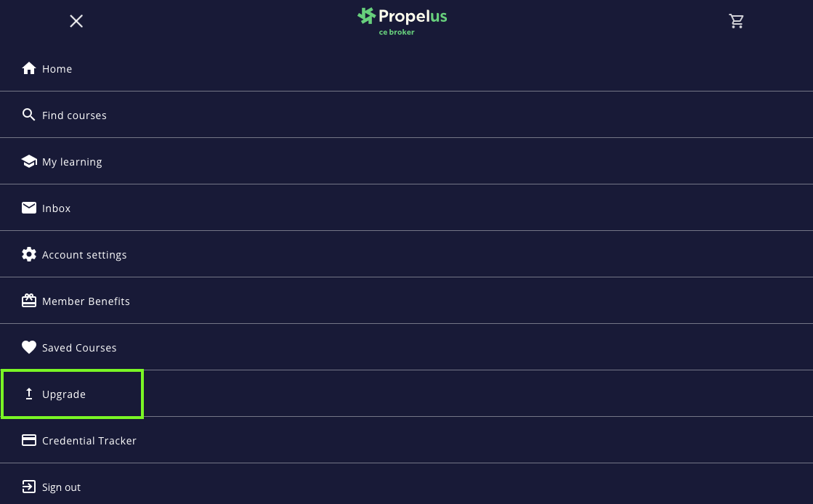
Task: Sign out of the account
Action: pyautogui.click(x=62, y=487)
